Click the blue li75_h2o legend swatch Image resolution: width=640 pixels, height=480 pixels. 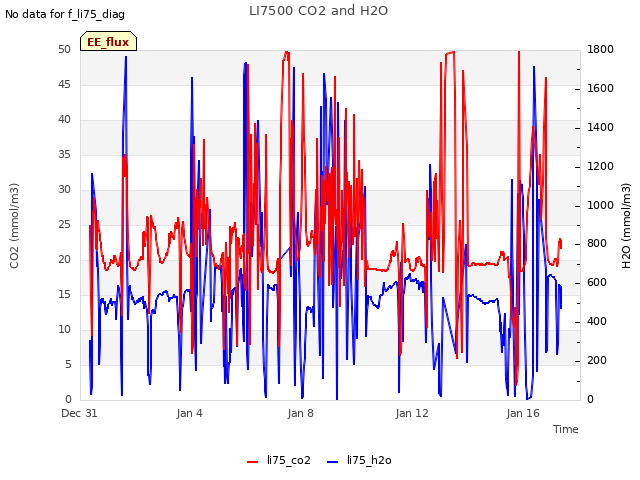[333, 462]
